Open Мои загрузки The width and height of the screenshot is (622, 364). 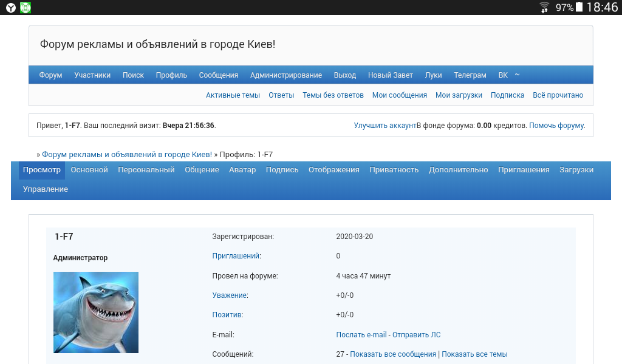coord(459,95)
